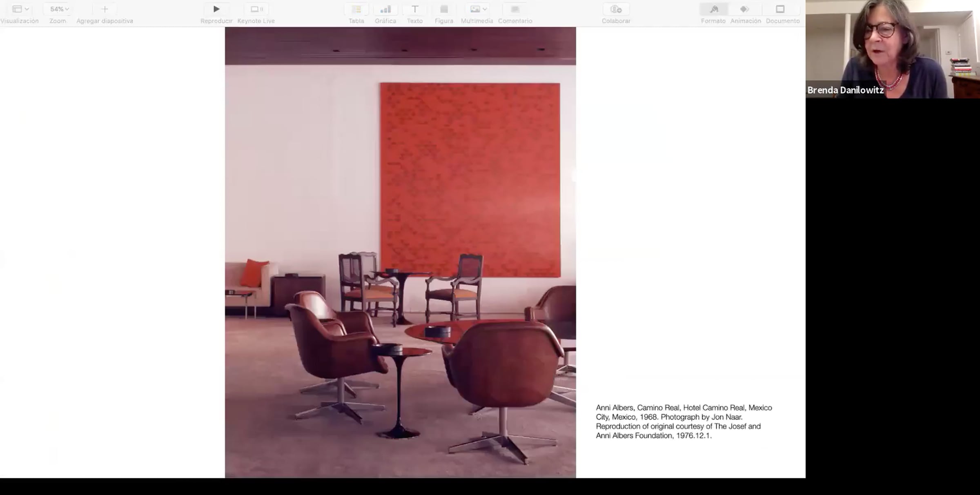Toggle the Animación inspector panel
This screenshot has width=980, height=495.
click(745, 9)
